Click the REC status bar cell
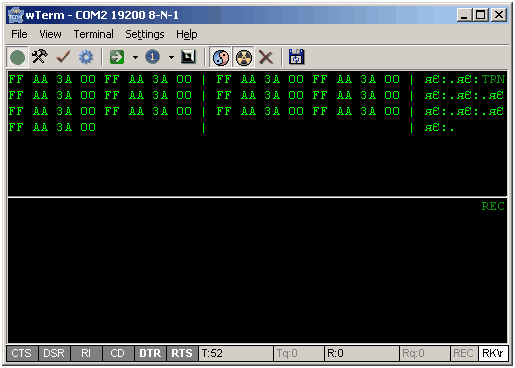 point(463,353)
